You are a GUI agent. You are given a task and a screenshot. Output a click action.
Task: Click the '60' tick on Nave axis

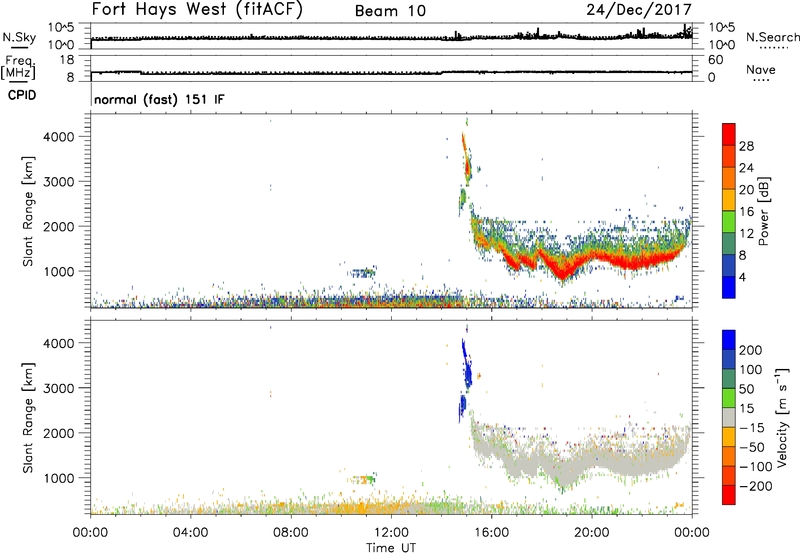coord(715,60)
